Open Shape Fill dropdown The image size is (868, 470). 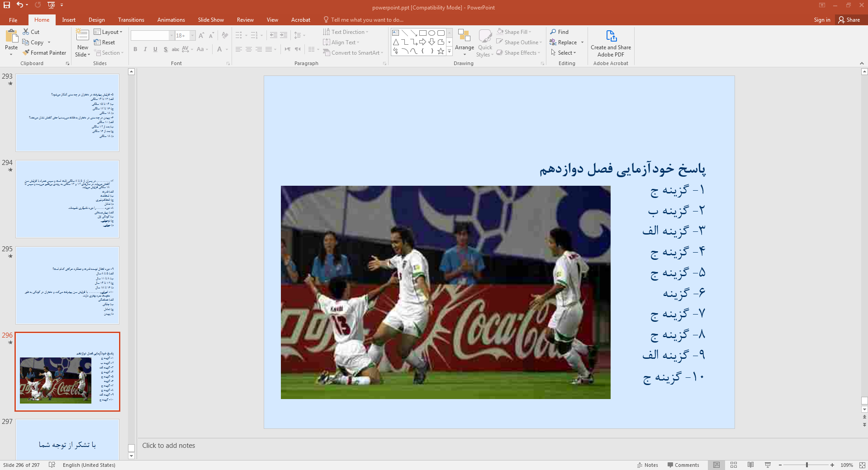[x=514, y=32]
